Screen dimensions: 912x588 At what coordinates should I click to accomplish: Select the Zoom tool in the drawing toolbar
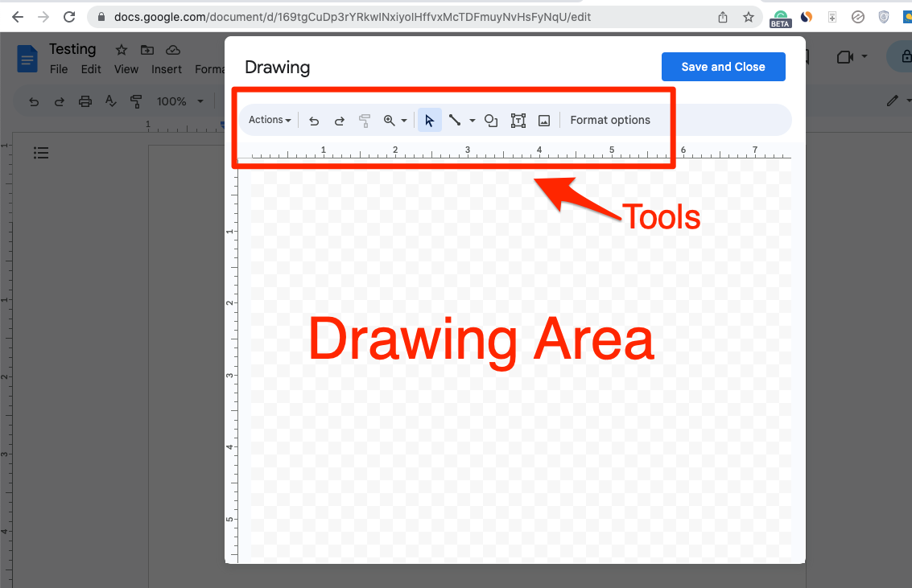[x=390, y=120]
